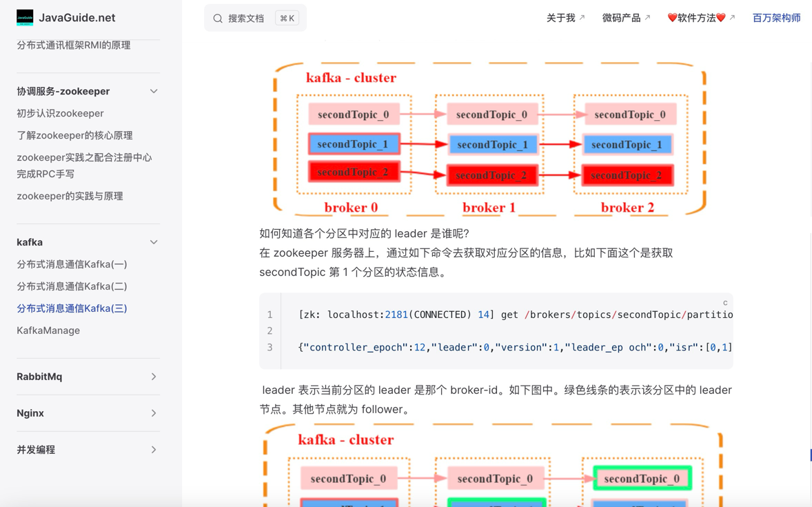Click external arrow beside 软件方法
812x507 pixels.
(x=732, y=18)
